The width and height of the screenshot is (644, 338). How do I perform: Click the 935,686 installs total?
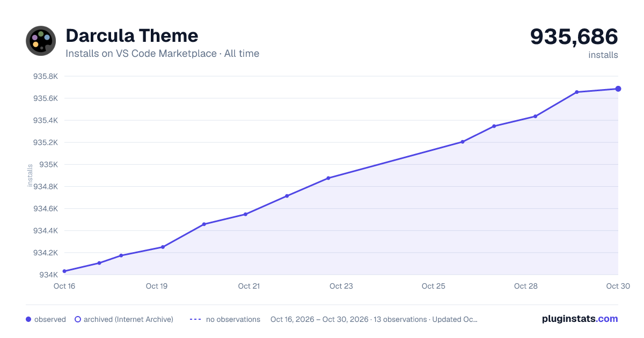574,37
